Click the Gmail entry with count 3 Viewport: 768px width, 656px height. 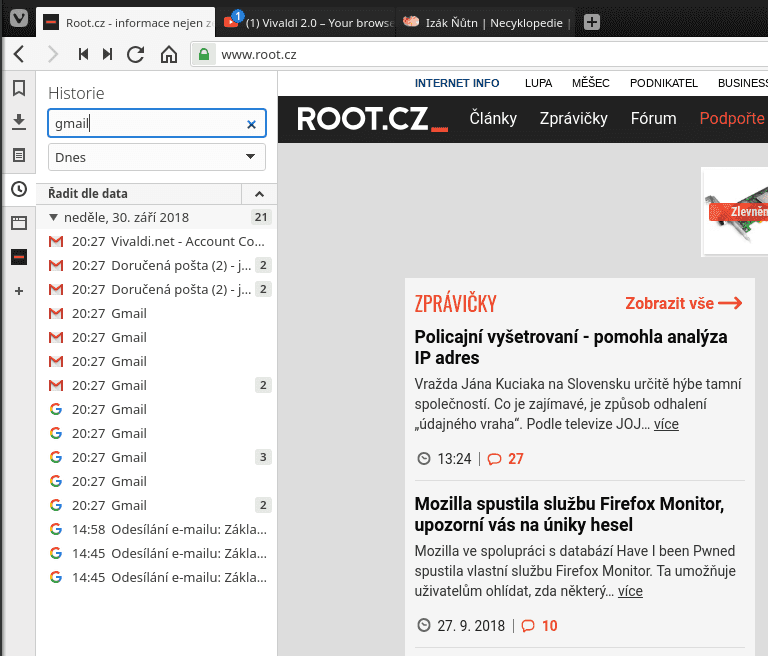(x=157, y=457)
